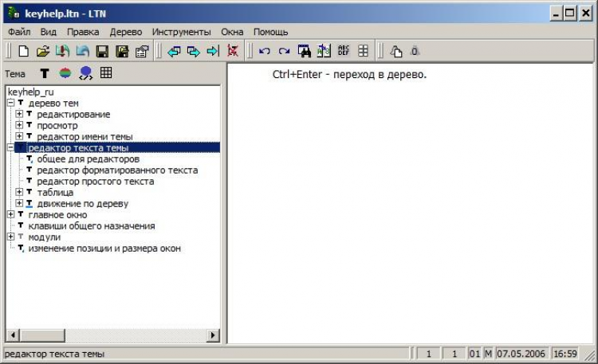The width and height of the screenshot is (598, 364).
Task: Click the ABC/DEF toolbar icon
Action: click(x=344, y=51)
